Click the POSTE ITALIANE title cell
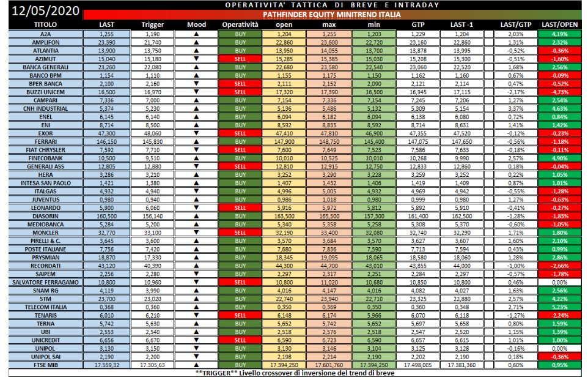 45,249
